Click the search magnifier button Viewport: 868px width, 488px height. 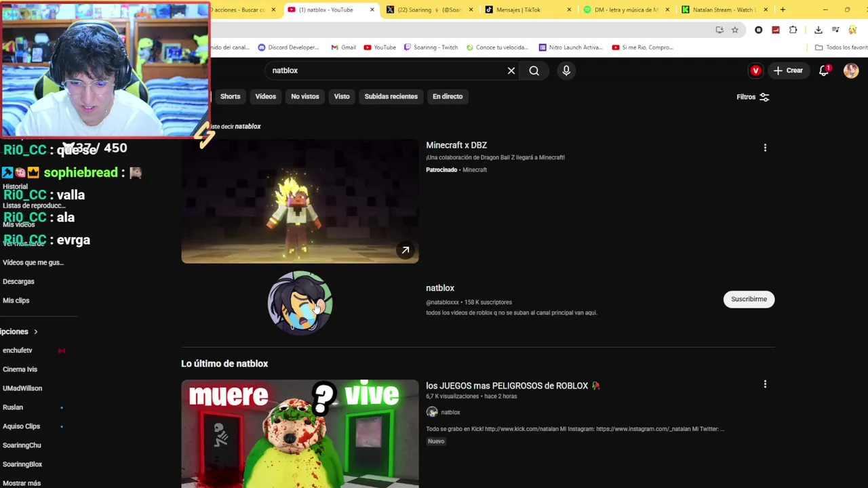(x=534, y=70)
